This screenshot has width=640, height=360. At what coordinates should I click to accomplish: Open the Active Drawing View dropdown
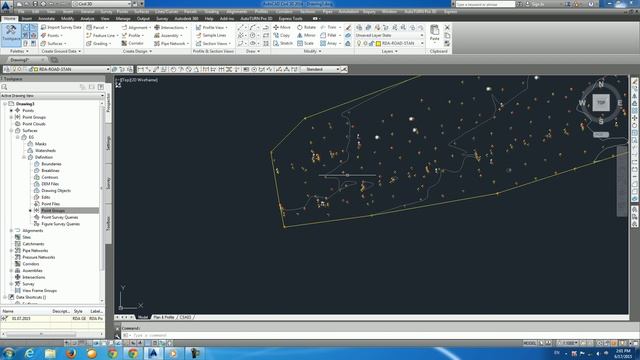tap(52, 96)
